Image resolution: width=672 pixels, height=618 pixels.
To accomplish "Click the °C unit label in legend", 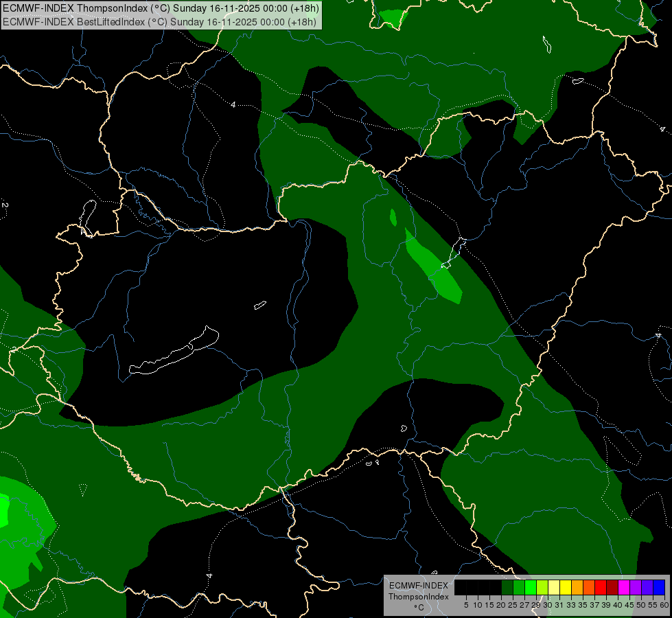I will point(419,607).
